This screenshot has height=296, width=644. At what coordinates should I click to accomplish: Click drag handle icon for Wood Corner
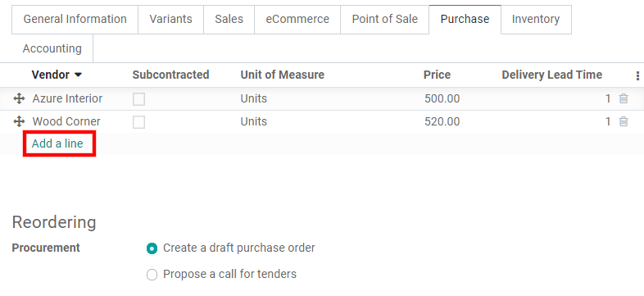tap(19, 121)
